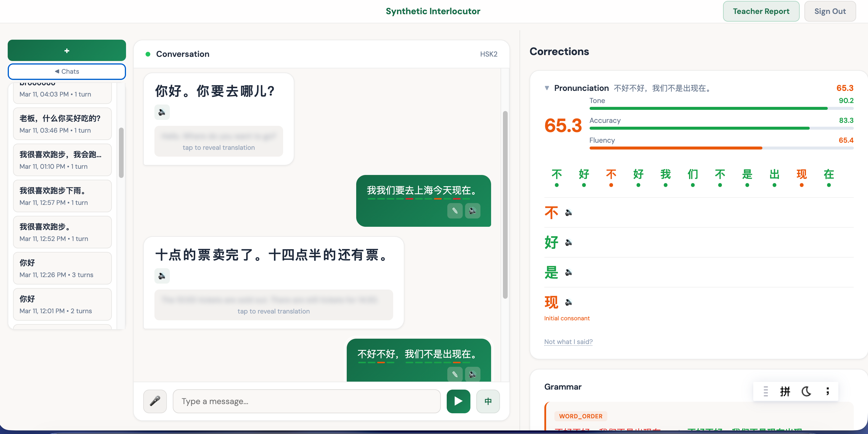Select the HSK2 conversation level label
This screenshot has width=868, height=434.
point(489,54)
